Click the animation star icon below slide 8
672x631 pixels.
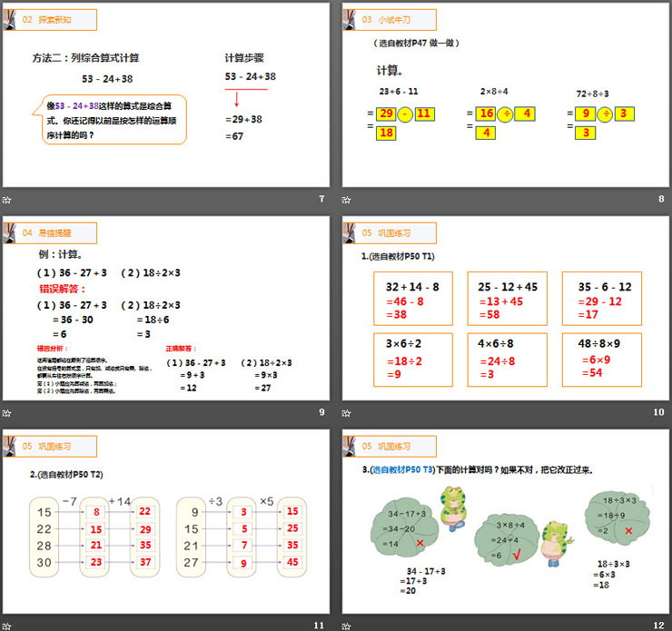pyautogui.click(x=346, y=200)
